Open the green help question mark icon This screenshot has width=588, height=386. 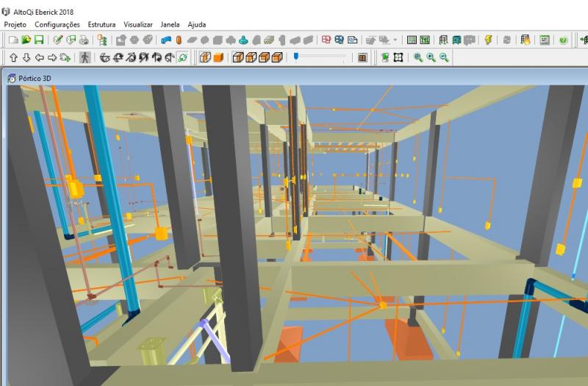[x=563, y=40]
